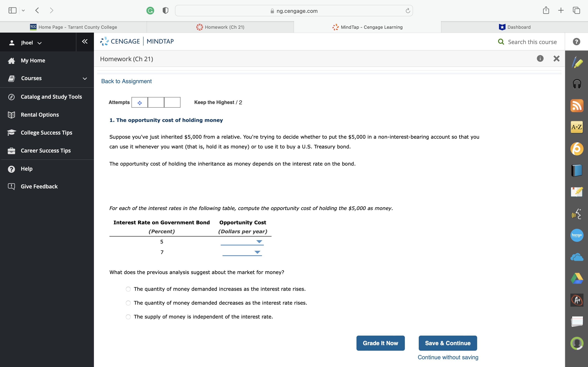Open the highlighter notes tool in the right sidebar
The image size is (588, 367).
click(577, 63)
